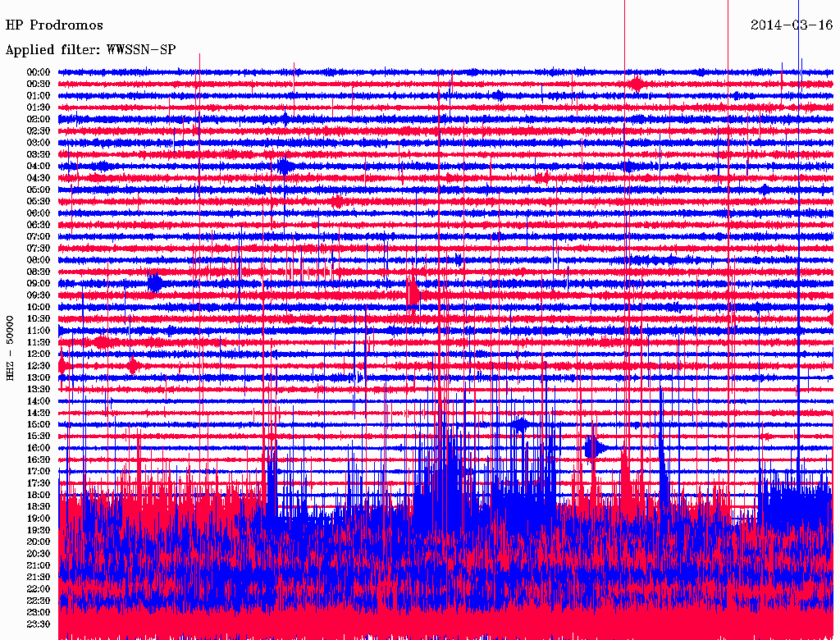Click the 'HP Prodromos' station title
The image size is (840, 640).
[x=54, y=25]
